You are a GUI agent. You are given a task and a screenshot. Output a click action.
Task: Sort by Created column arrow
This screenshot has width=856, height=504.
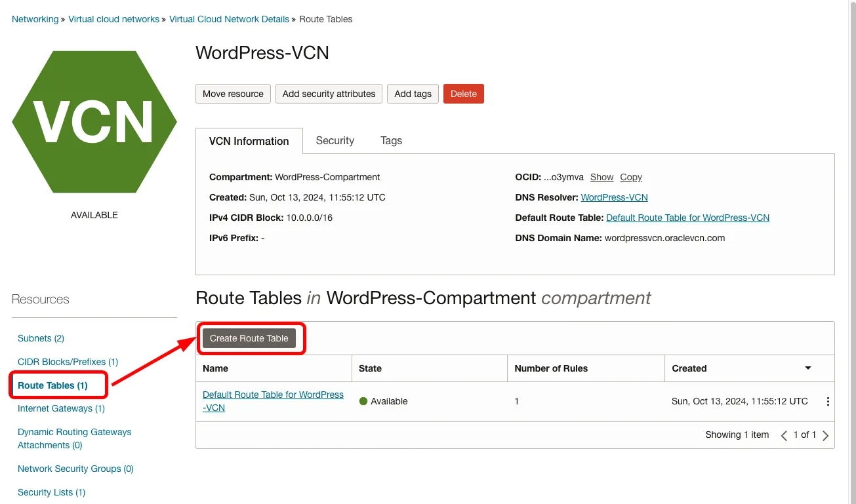click(808, 368)
